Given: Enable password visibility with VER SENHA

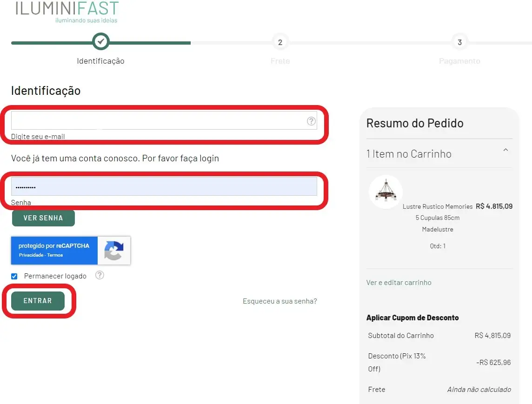Looking at the screenshot, I should point(43,218).
